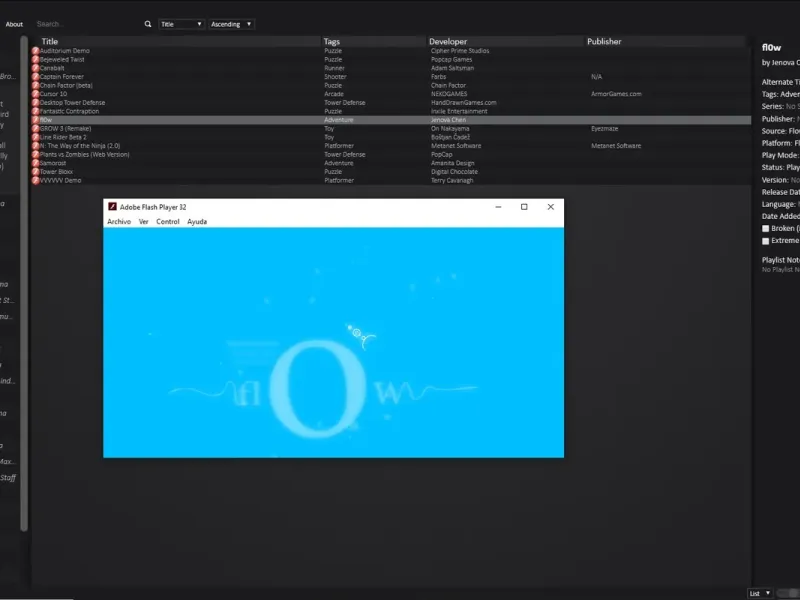The width and height of the screenshot is (800, 600).
Task: Maximize the Adobe Flash Player window
Action: coord(524,207)
